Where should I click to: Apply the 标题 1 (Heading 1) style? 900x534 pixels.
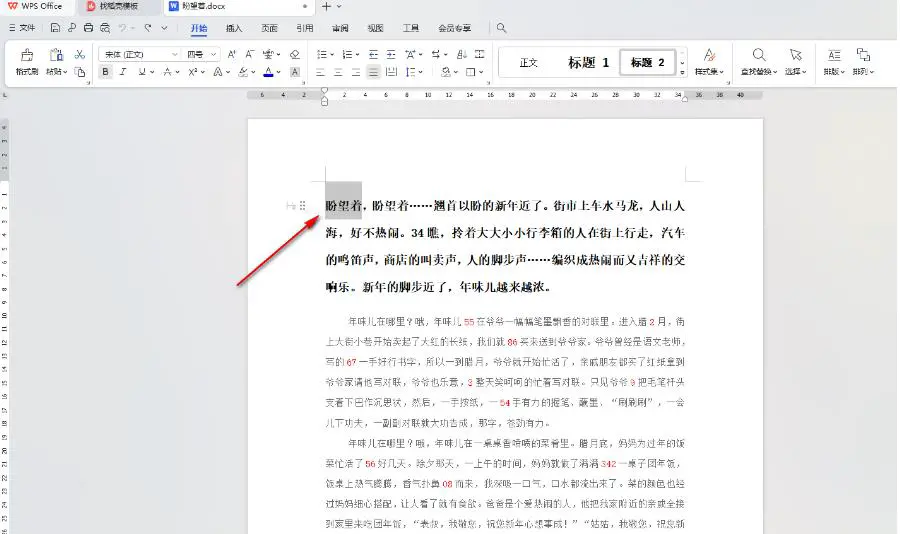[588, 63]
